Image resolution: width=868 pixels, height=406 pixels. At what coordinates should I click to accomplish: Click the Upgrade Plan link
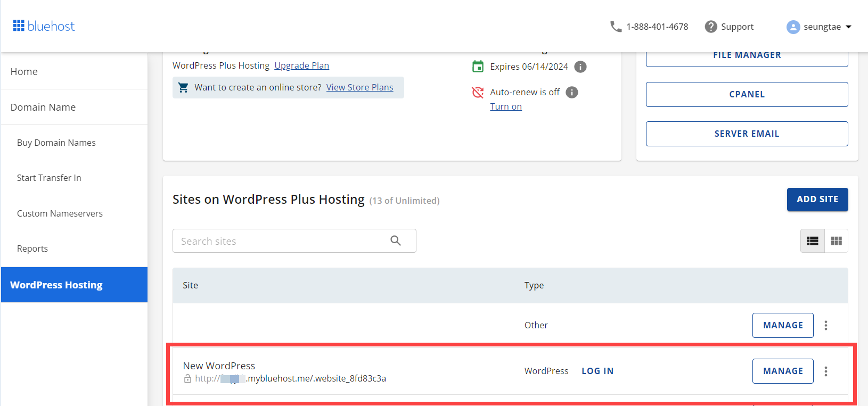[x=301, y=65]
